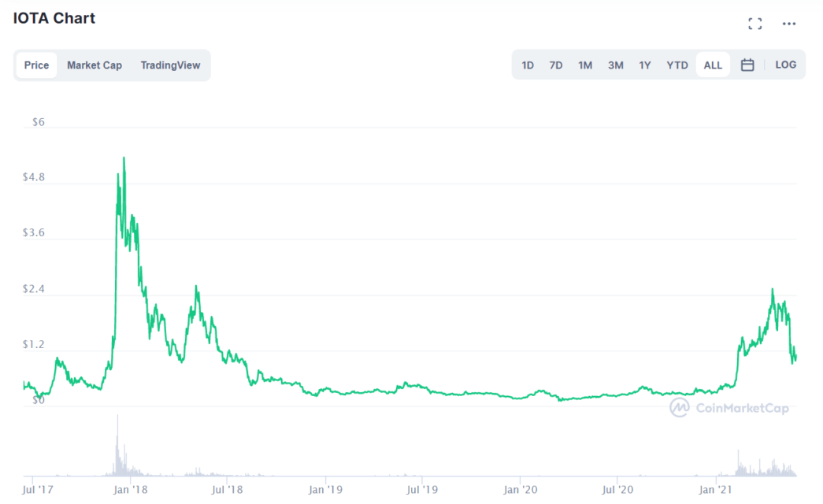
Task: Click the $3.6 price axis label
Action: tap(34, 233)
